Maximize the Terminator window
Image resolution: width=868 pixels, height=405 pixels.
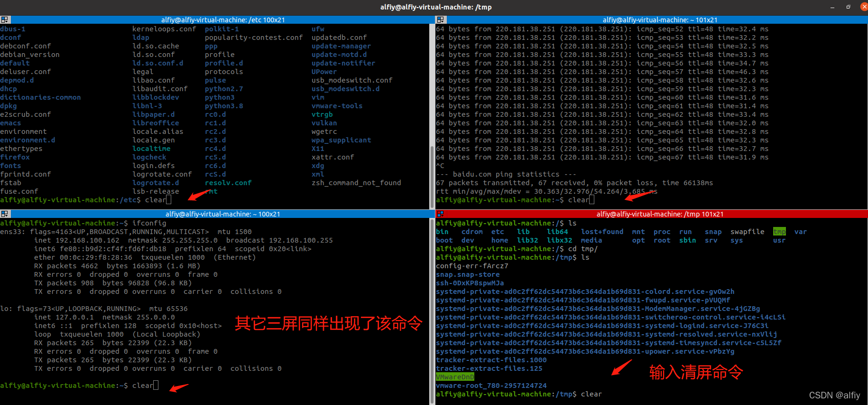click(x=848, y=7)
